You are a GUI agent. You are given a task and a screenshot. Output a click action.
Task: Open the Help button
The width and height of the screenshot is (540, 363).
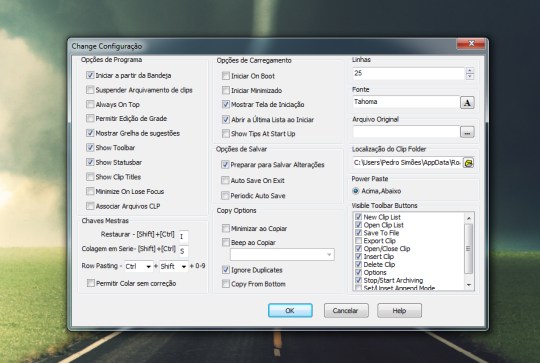(399, 310)
